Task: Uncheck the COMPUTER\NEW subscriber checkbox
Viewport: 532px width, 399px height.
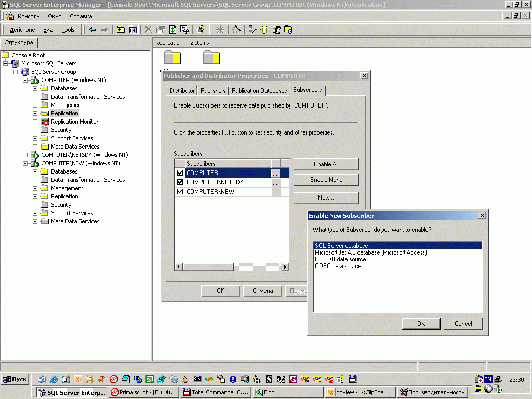Action: pyautogui.click(x=180, y=192)
